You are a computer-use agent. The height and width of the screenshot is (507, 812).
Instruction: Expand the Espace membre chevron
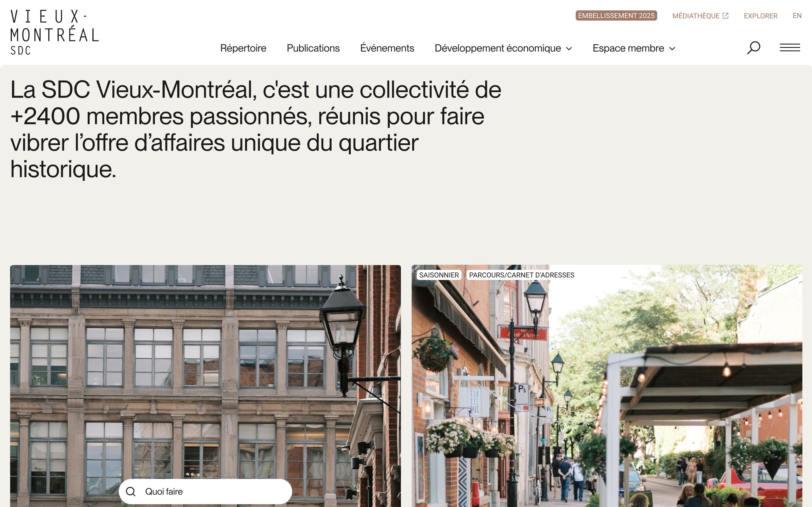[672, 49]
